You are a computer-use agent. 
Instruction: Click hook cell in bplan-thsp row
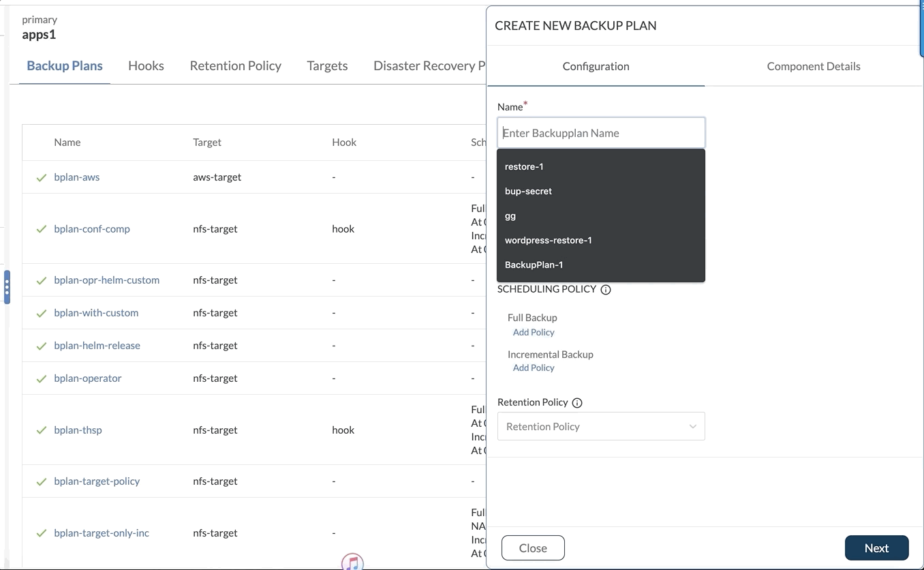pyautogui.click(x=343, y=430)
